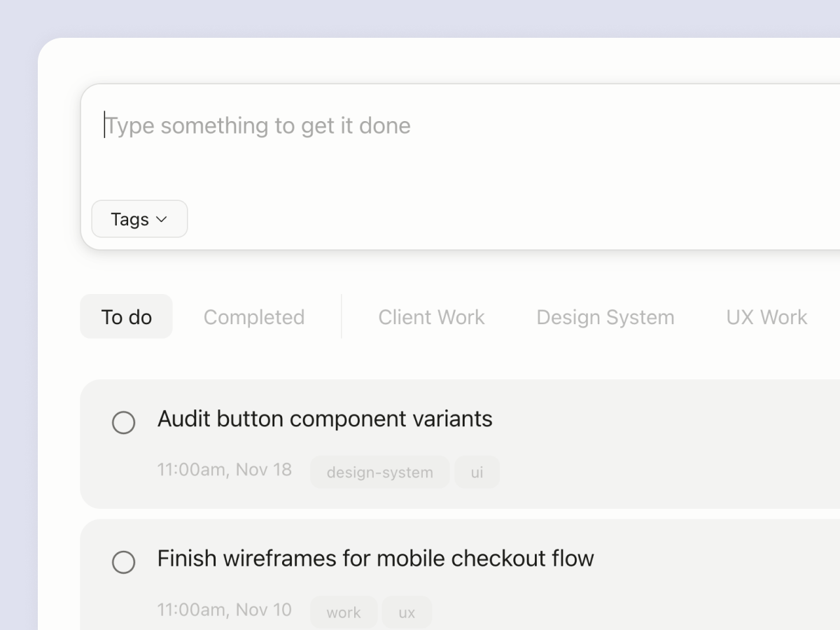View tasks under Design System
Image resolution: width=840 pixels, height=630 pixels.
[x=605, y=316]
